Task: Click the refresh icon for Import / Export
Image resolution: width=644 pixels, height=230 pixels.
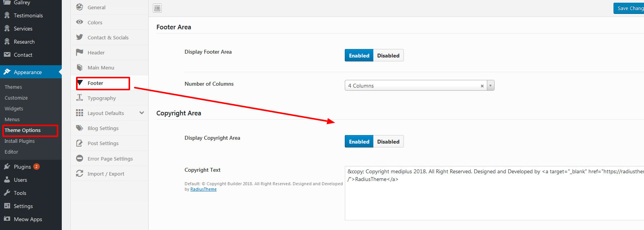Action: coord(80,173)
